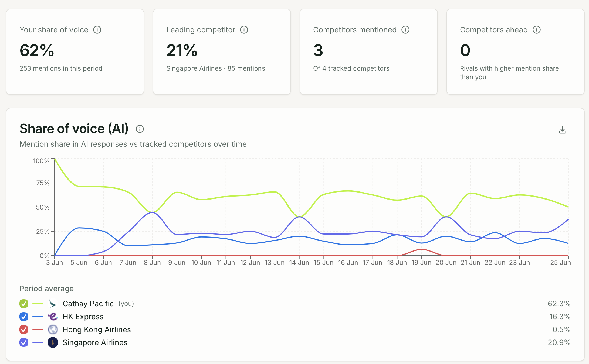Click the 50% y-axis label

(x=43, y=207)
